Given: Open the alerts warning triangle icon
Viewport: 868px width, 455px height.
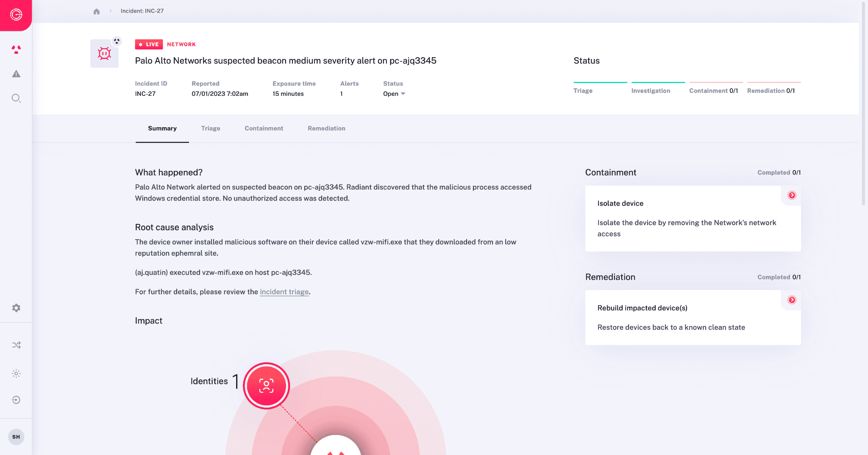Looking at the screenshot, I should click(16, 74).
